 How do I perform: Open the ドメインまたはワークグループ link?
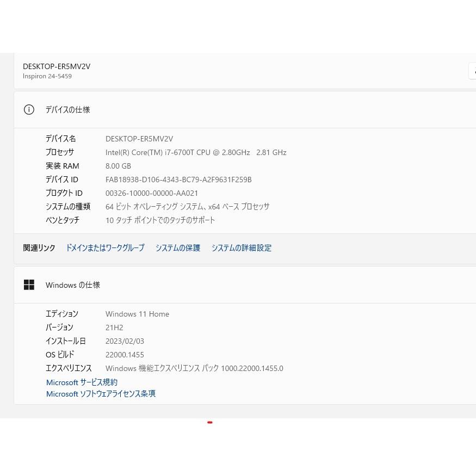[104, 248]
